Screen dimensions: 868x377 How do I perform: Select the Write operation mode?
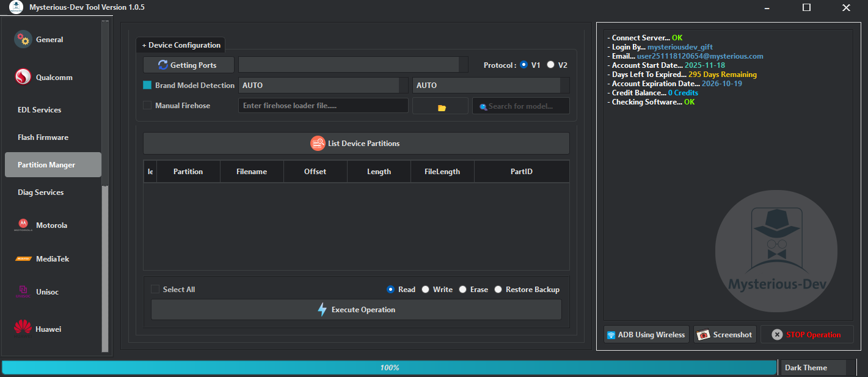(425, 289)
